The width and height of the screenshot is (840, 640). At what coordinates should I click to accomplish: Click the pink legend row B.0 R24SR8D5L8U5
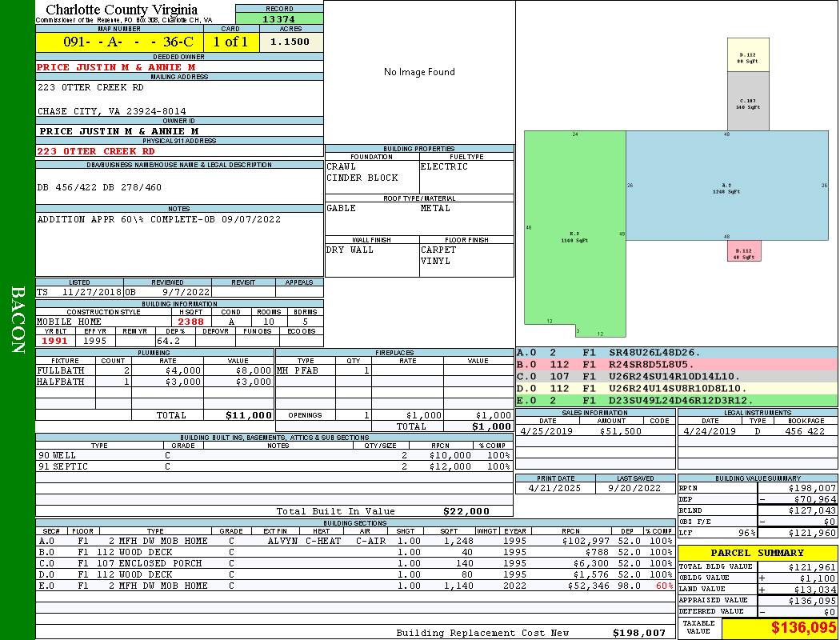(x=677, y=365)
